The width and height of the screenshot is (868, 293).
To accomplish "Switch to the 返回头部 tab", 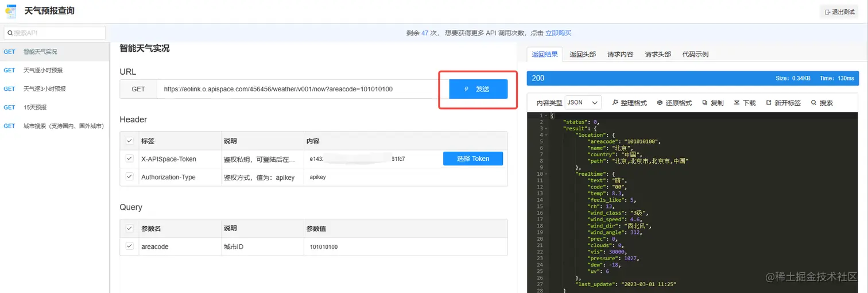I will pos(583,55).
